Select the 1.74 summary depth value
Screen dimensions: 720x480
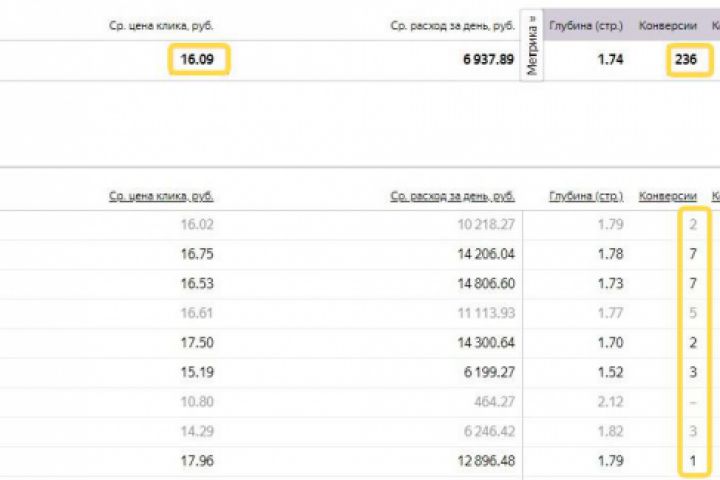point(611,60)
